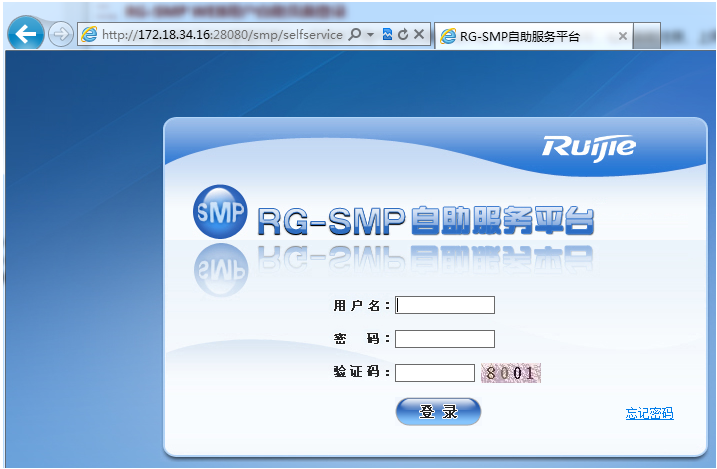Open the address bar dropdown arrow
717x469 pixels.
click(370, 34)
